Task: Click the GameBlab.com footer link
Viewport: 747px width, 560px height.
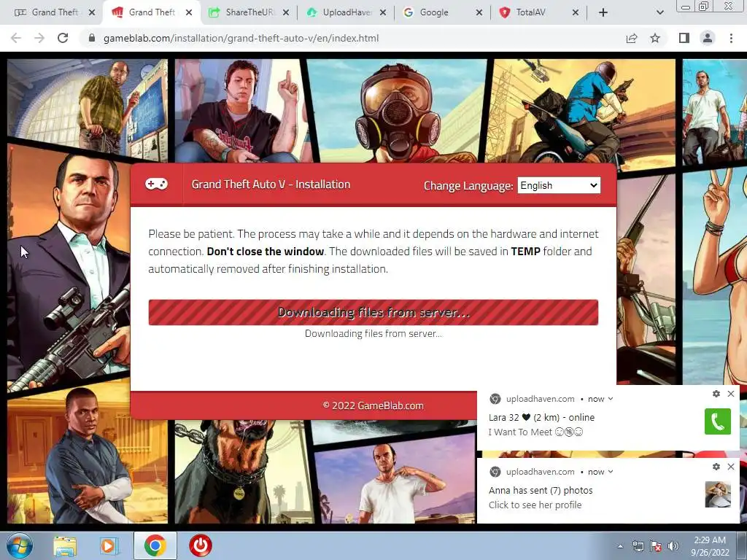Action: tap(391, 405)
